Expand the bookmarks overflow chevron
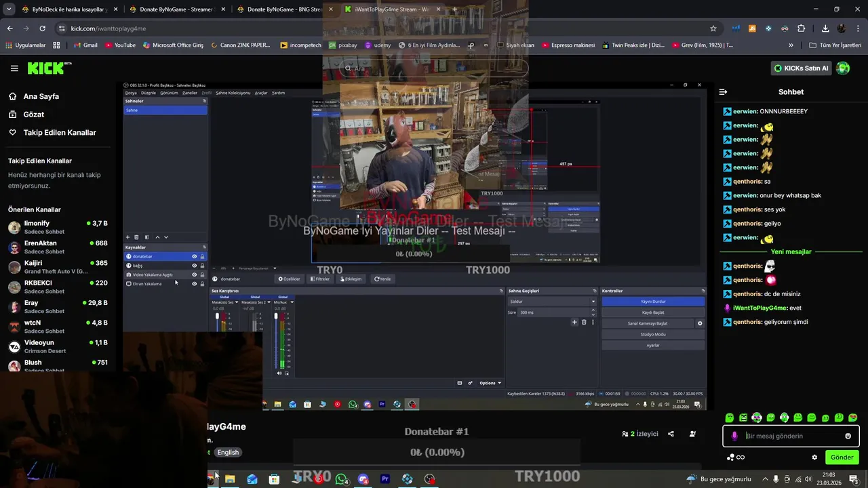Screen dimensions: 868x488 (x=791, y=45)
